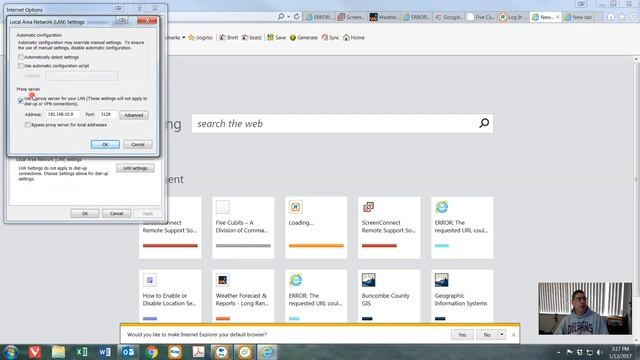Viewport: 640px width, 360px height.
Task: Open Google Chrome from taskbar
Action: click(151, 352)
